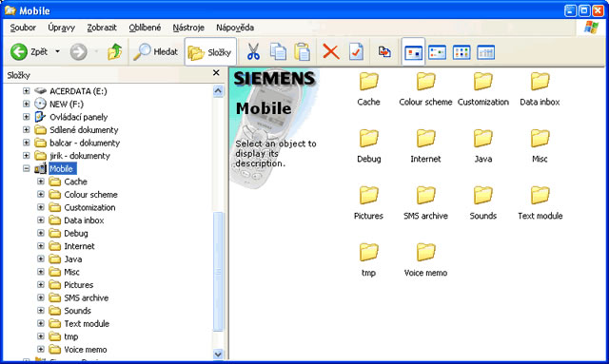Click the Hledat search button
The width and height of the screenshot is (609, 364).
[155, 51]
